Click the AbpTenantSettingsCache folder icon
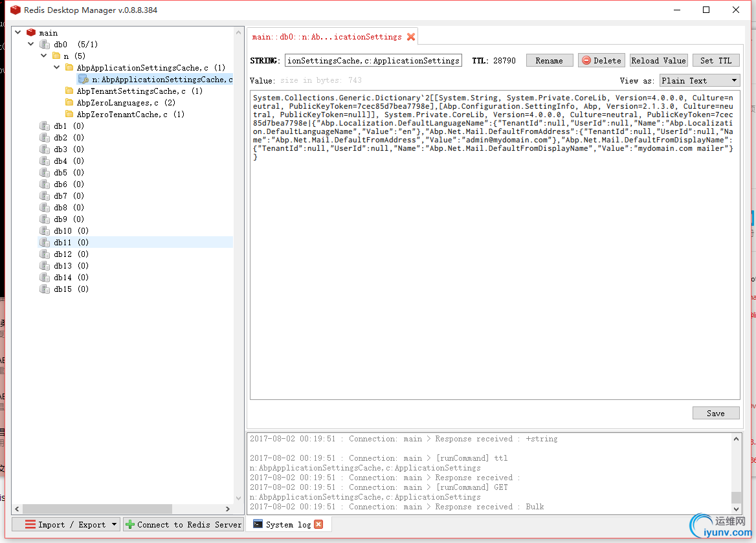 [69, 91]
